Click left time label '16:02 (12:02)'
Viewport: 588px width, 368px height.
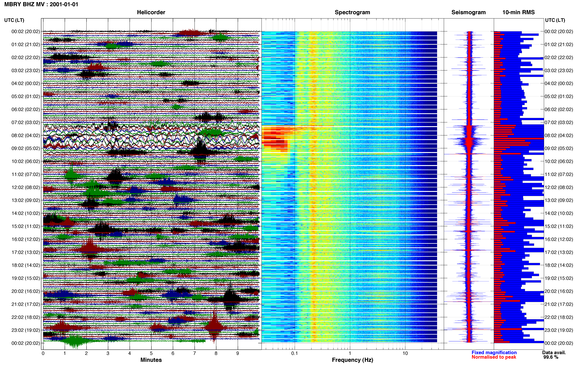pyautogui.click(x=26, y=239)
